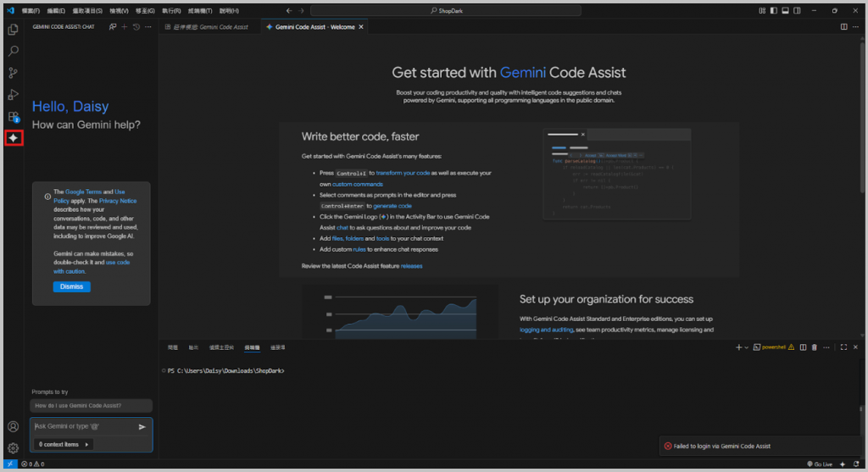Select the 'How do I use Gemini Code Assist?' prompt
The width and height of the screenshot is (868, 472).
click(x=91, y=406)
